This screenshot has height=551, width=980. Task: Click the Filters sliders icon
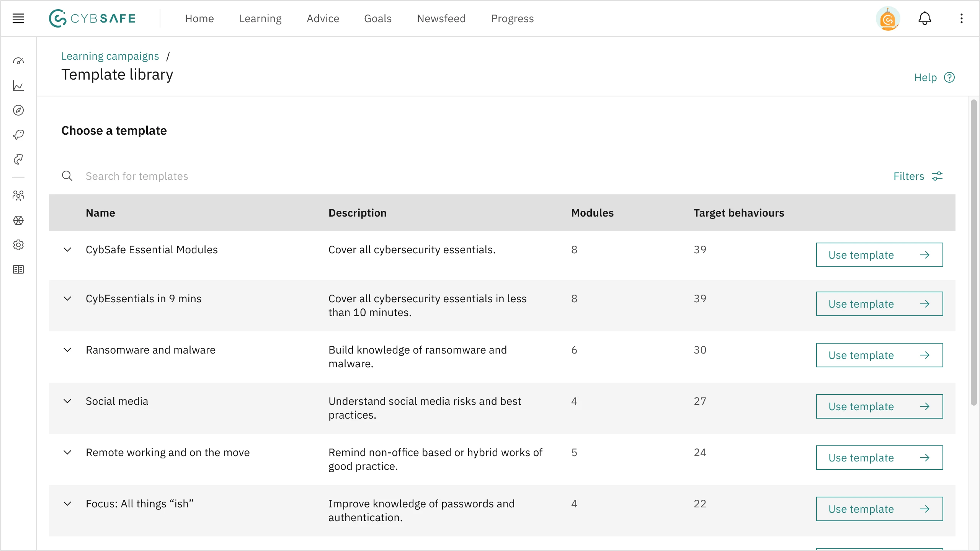click(937, 176)
